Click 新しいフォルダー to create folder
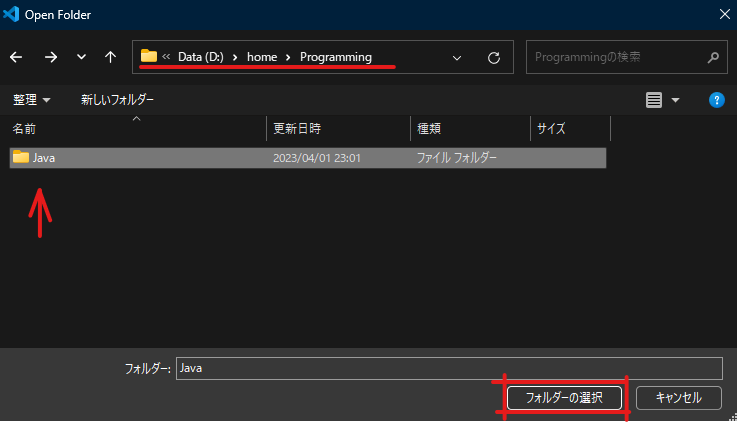This screenshot has height=422, width=737. [117, 100]
